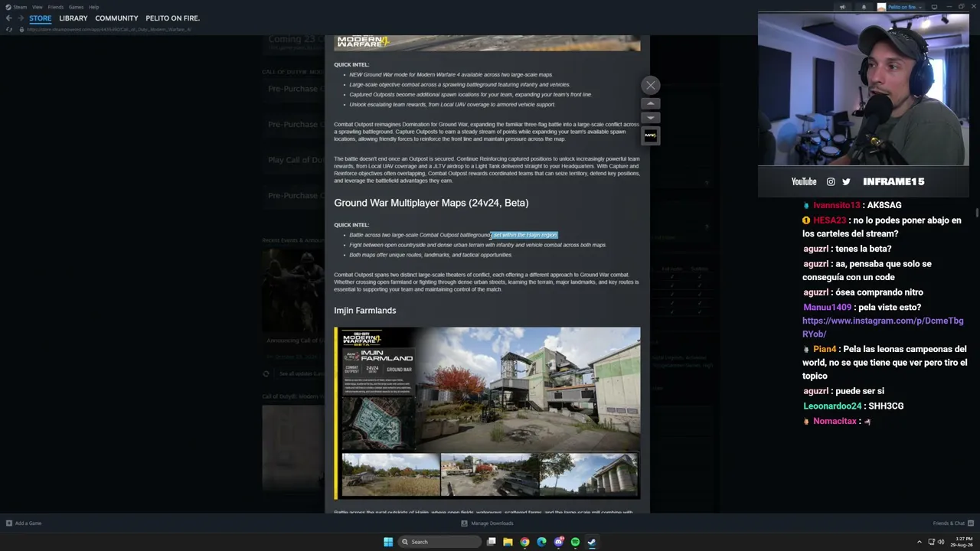Switch to the COMMUNITY tab
The image size is (980, 551).
pos(116,18)
